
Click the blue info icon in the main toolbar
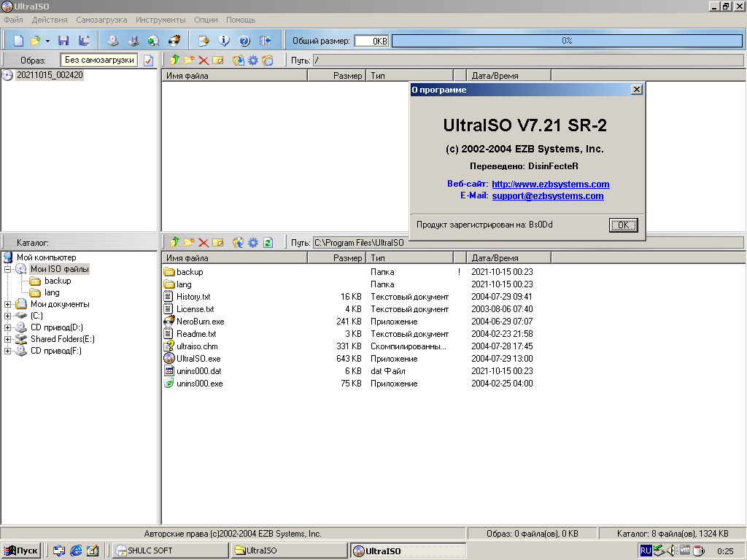(x=225, y=41)
